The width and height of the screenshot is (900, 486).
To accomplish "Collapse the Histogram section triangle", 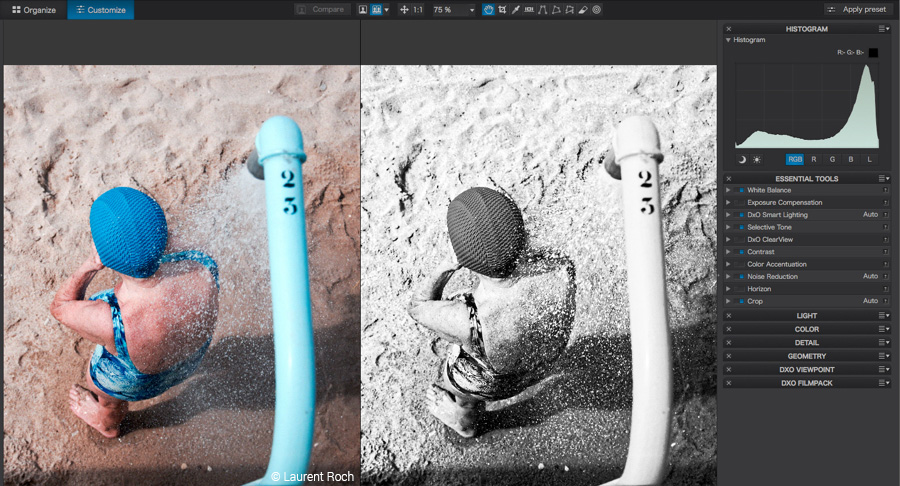I will (728, 40).
